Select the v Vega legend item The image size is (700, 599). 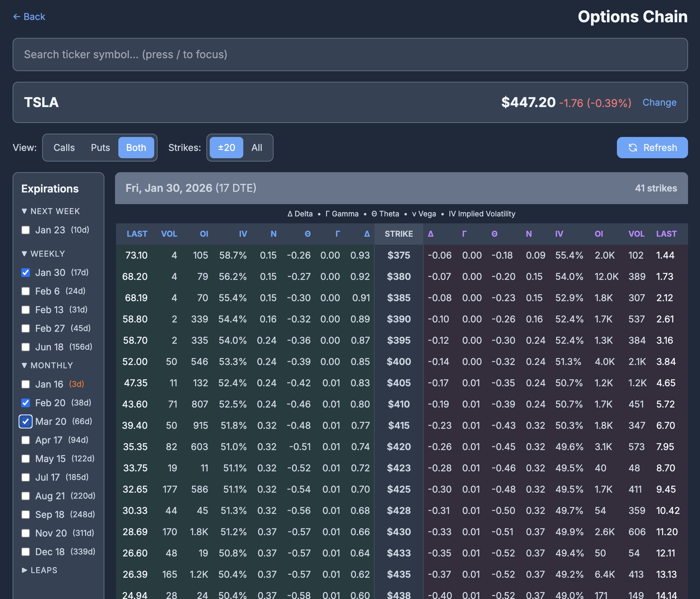423,214
